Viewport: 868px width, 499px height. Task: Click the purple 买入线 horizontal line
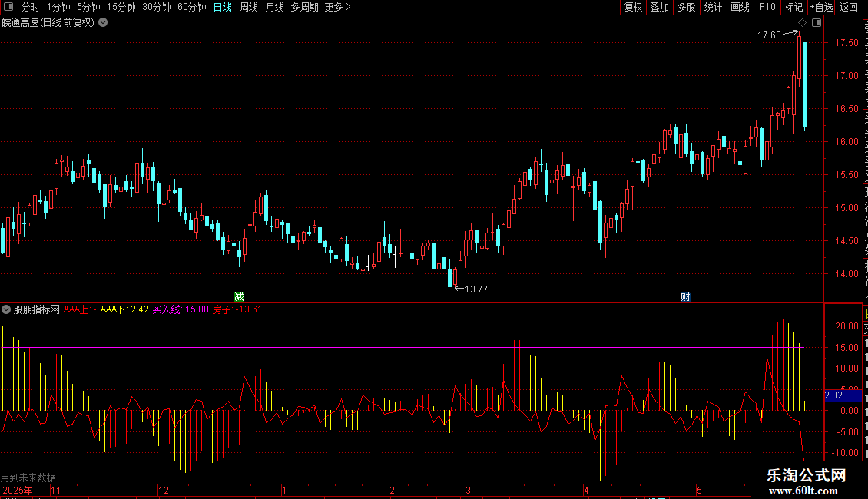403,348
